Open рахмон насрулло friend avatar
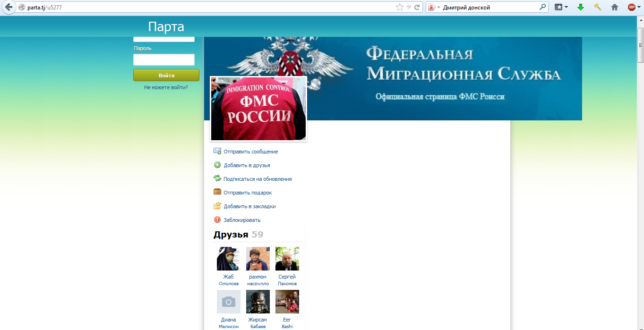The width and height of the screenshot is (644, 330). click(x=258, y=259)
